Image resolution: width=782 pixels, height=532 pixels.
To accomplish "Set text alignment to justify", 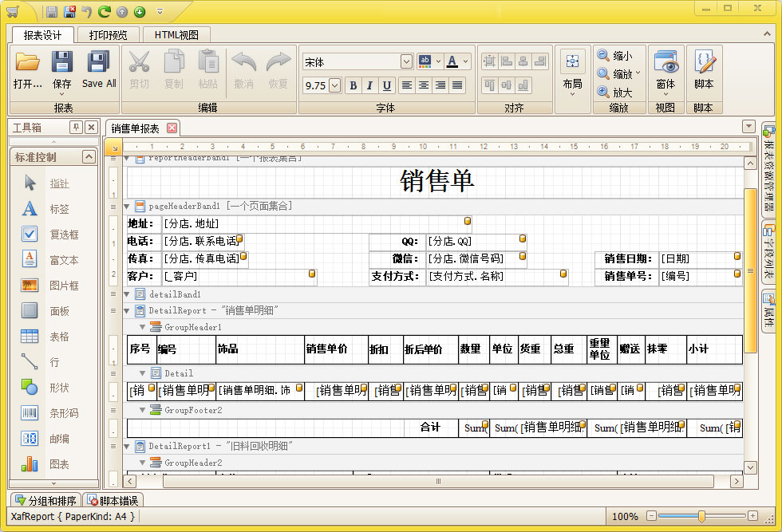I will click(x=457, y=85).
